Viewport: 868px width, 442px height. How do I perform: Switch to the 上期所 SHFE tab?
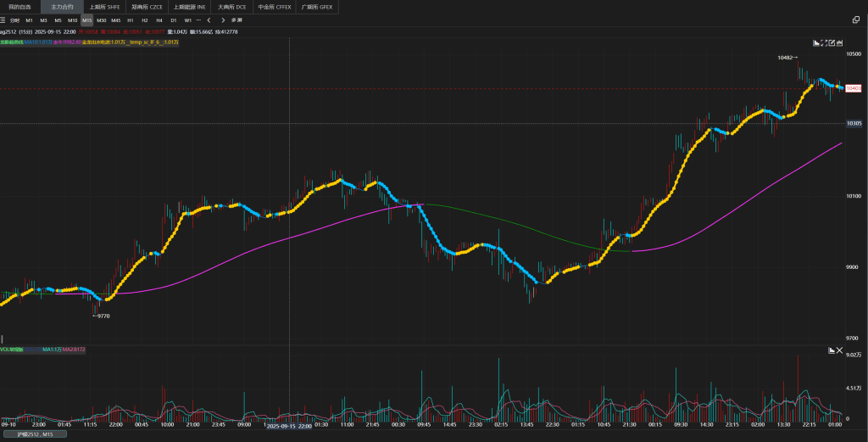pos(104,7)
